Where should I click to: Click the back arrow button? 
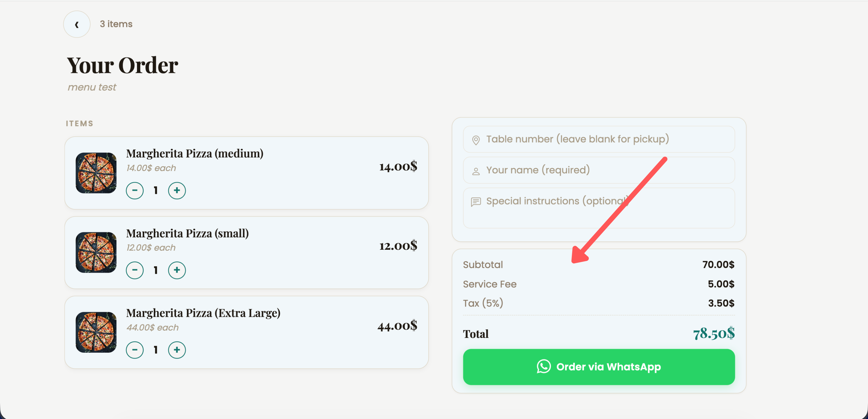pyautogui.click(x=77, y=24)
